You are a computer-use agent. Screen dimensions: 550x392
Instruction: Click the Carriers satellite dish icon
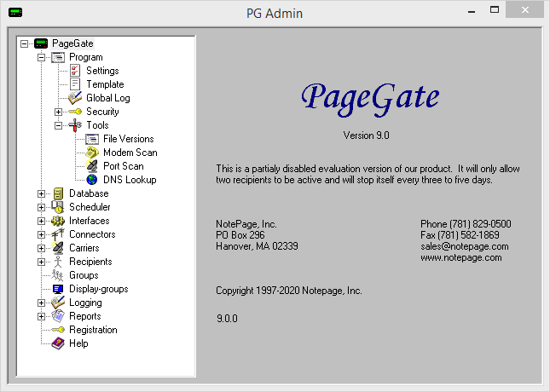point(58,248)
